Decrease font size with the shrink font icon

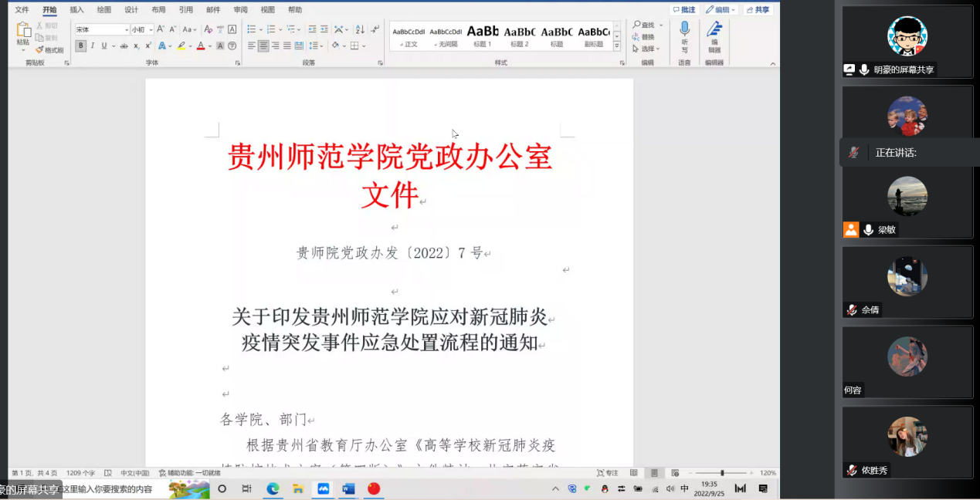pyautogui.click(x=173, y=29)
